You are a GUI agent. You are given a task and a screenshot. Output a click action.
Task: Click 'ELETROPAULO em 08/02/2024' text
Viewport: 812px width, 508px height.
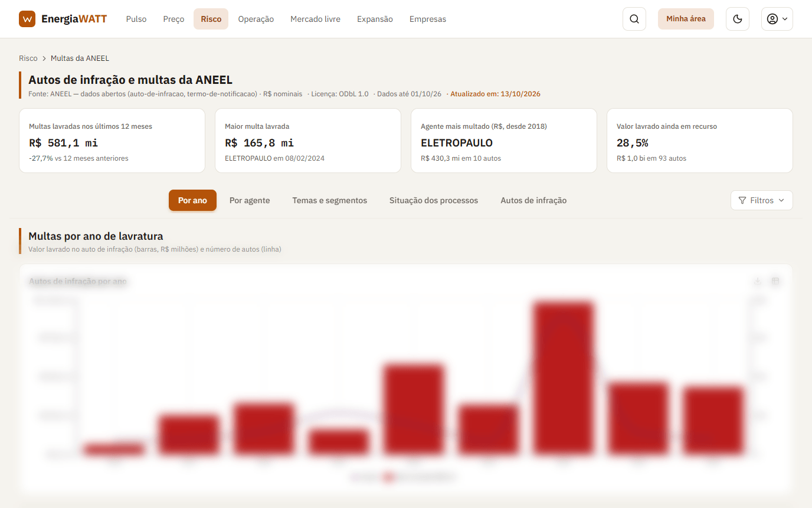coord(274,158)
